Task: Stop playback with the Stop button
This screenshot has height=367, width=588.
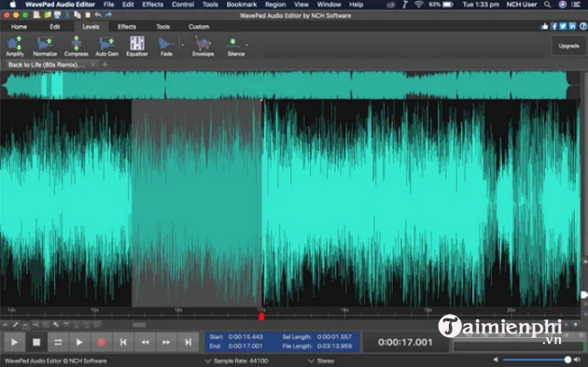Action: pyautogui.click(x=36, y=342)
